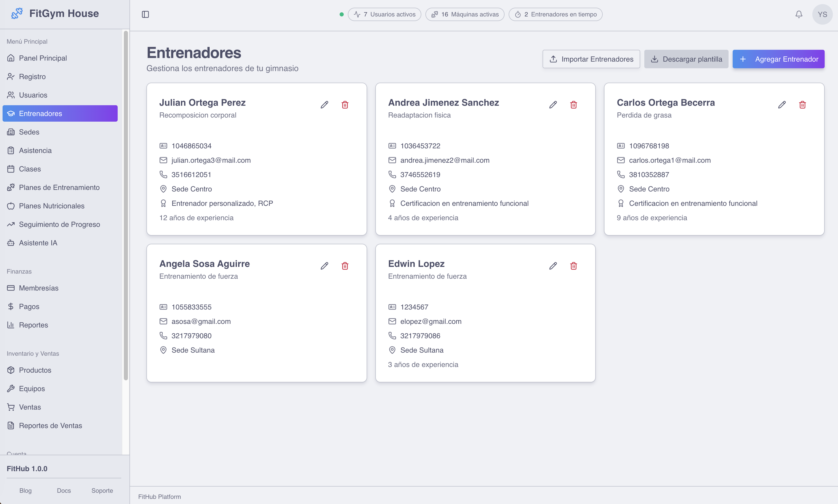Delete Julian Ortega Perez trainer
The height and width of the screenshot is (504, 838).
click(x=345, y=104)
